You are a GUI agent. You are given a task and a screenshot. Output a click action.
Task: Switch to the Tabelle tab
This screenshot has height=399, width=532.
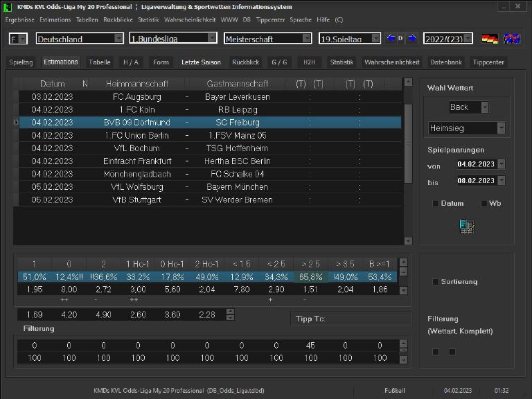[x=100, y=62]
